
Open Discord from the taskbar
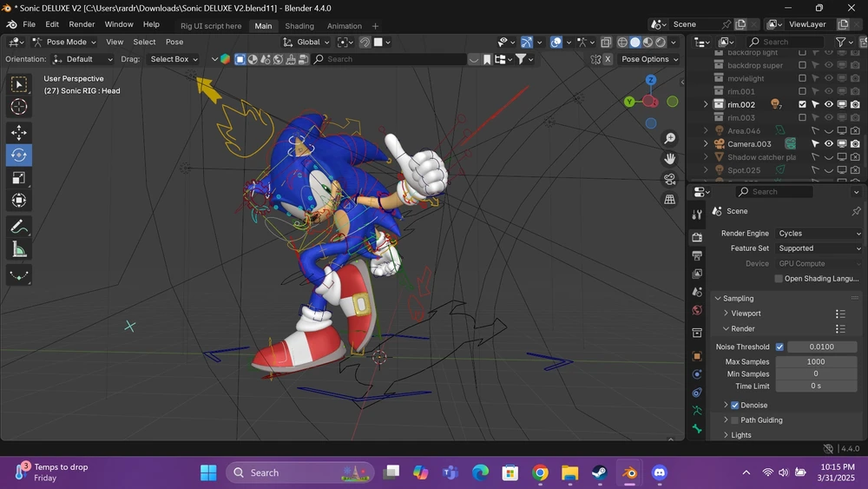[659, 473]
